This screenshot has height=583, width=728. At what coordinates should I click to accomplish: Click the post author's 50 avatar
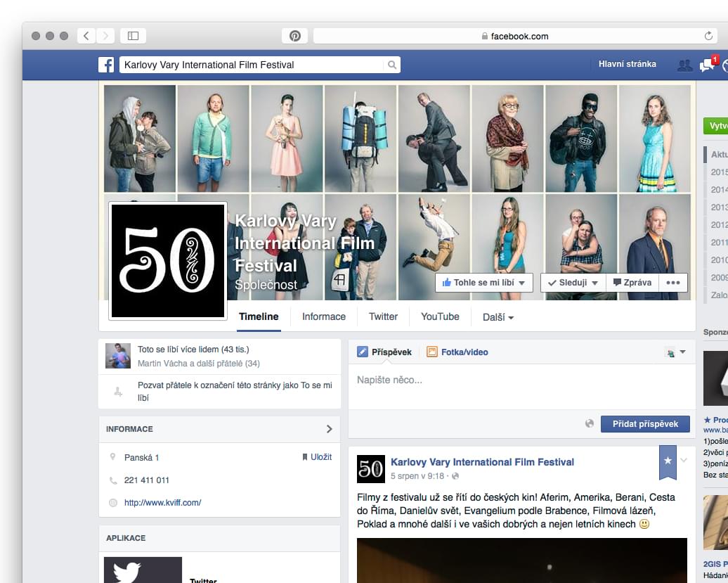(x=370, y=469)
